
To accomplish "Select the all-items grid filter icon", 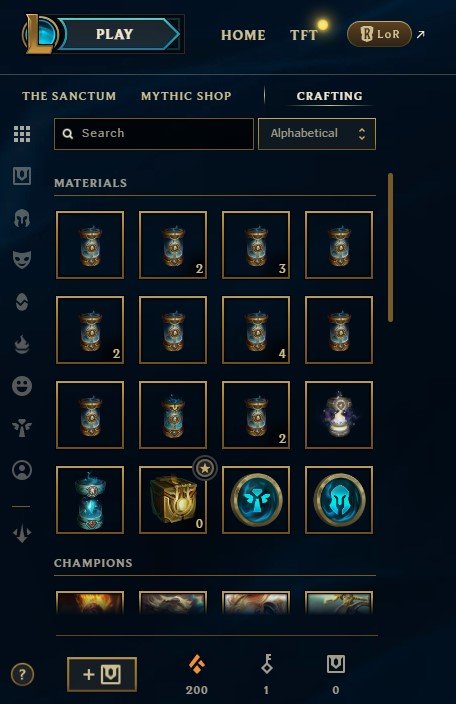I will tap(22, 134).
